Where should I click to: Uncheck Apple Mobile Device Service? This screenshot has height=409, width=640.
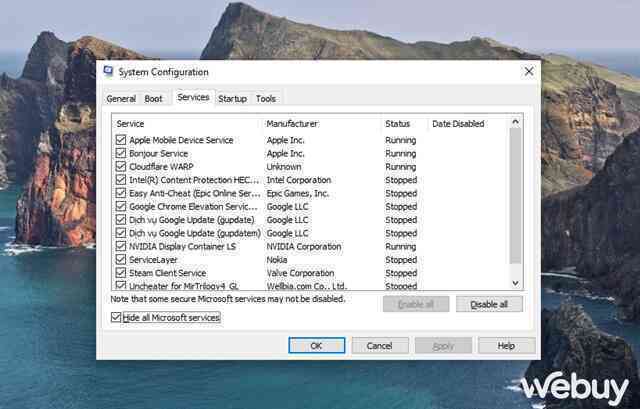click(x=121, y=140)
